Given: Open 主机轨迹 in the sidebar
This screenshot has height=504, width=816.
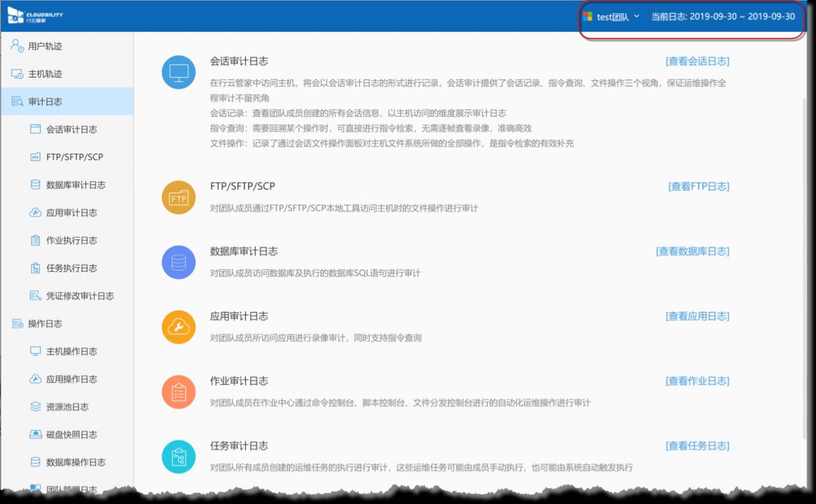Looking at the screenshot, I should click(45, 74).
